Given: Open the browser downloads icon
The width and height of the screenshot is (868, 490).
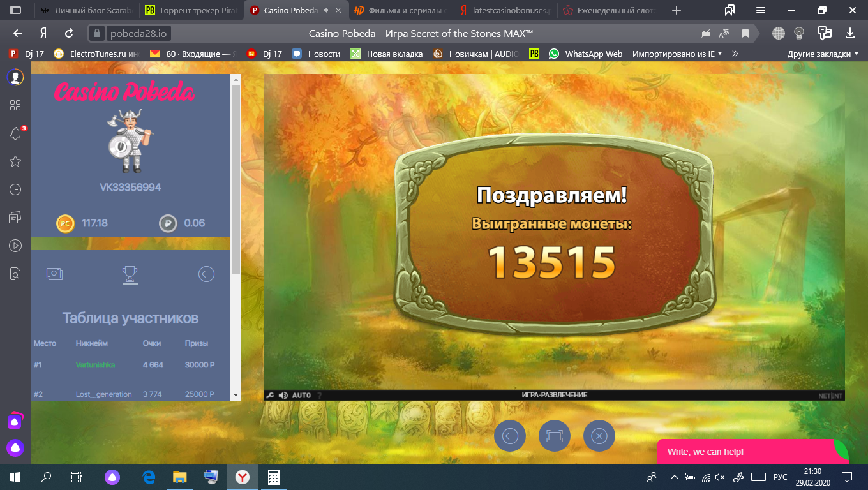Looking at the screenshot, I should [x=849, y=33].
